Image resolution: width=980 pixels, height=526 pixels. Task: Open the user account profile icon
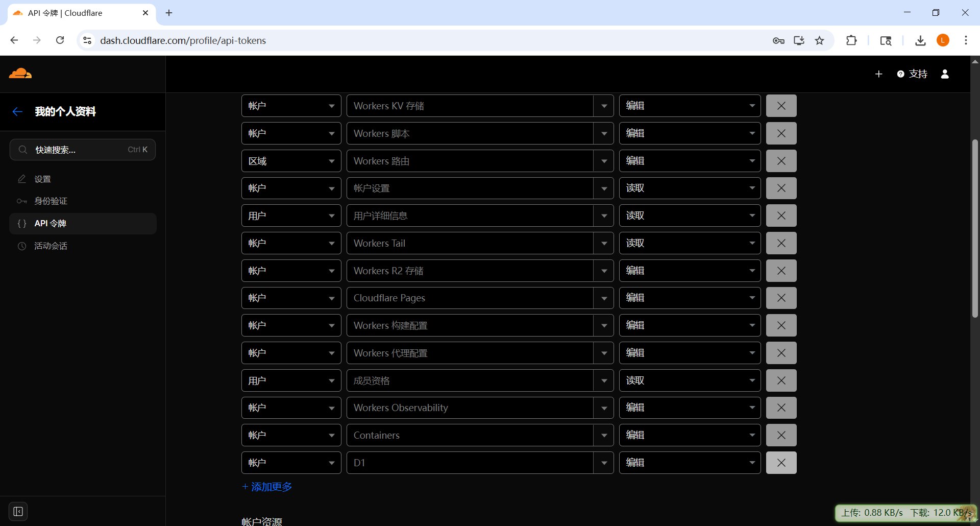click(x=945, y=74)
